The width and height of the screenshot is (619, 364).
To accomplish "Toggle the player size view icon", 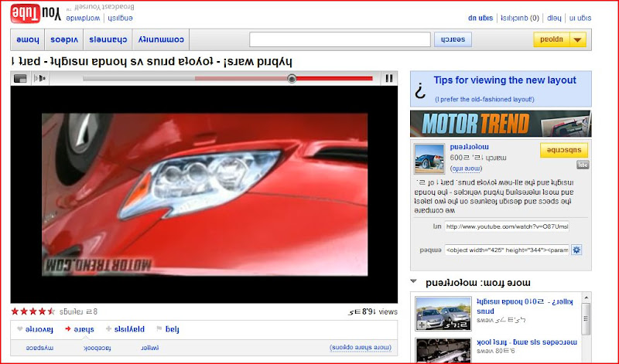I will 20,79.
